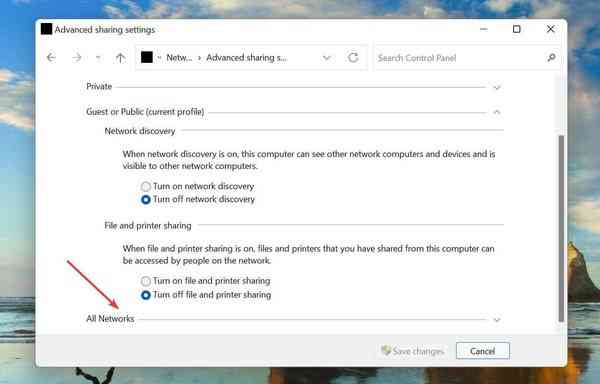This screenshot has height=384, width=600.
Task: Open the address bar history dropdown
Action: click(326, 58)
